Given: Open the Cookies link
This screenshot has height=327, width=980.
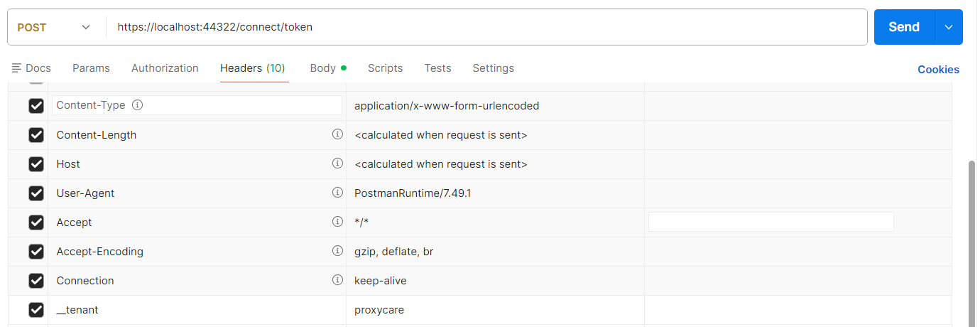Looking at the screenshot, I should 938,70.
